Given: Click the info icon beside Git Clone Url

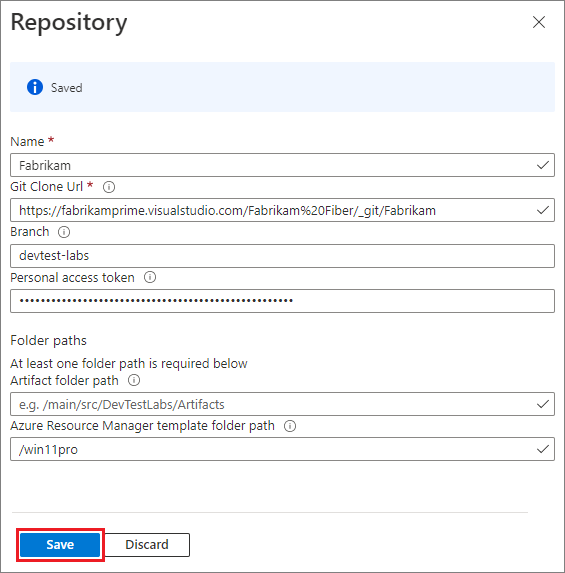Looking at the screenshot, I should (x=109, y=187).
